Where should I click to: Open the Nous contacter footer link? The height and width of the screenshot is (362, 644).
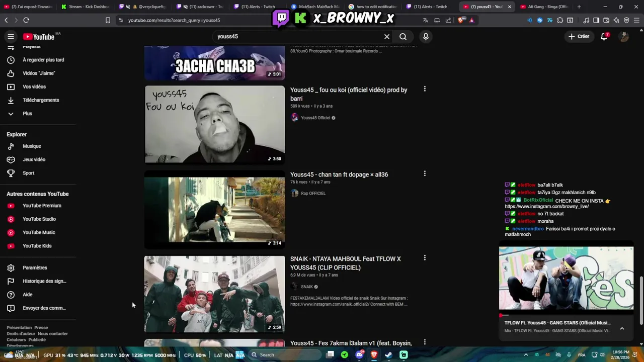[53, 334]
